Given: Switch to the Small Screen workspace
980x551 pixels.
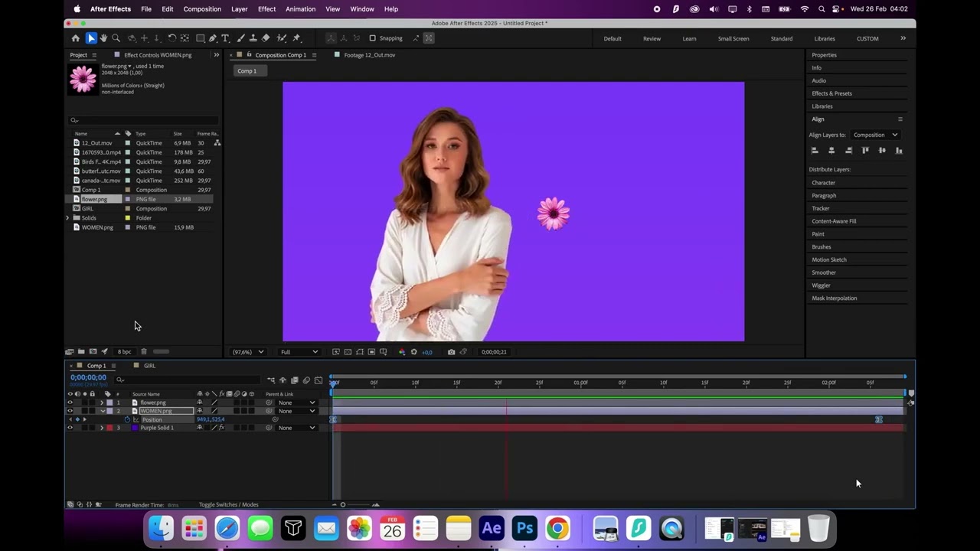Looking at the screenshot, I should tap(733, 38).
